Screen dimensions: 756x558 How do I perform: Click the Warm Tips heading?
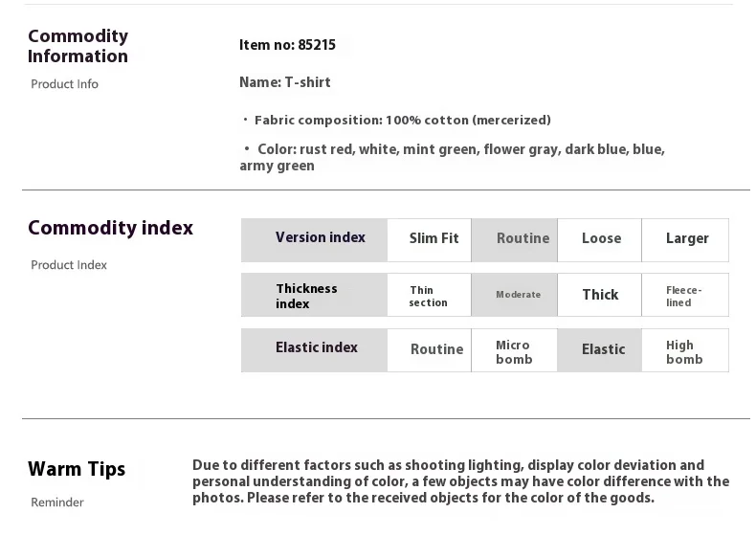pyautogui.click(x=77, y=469)
